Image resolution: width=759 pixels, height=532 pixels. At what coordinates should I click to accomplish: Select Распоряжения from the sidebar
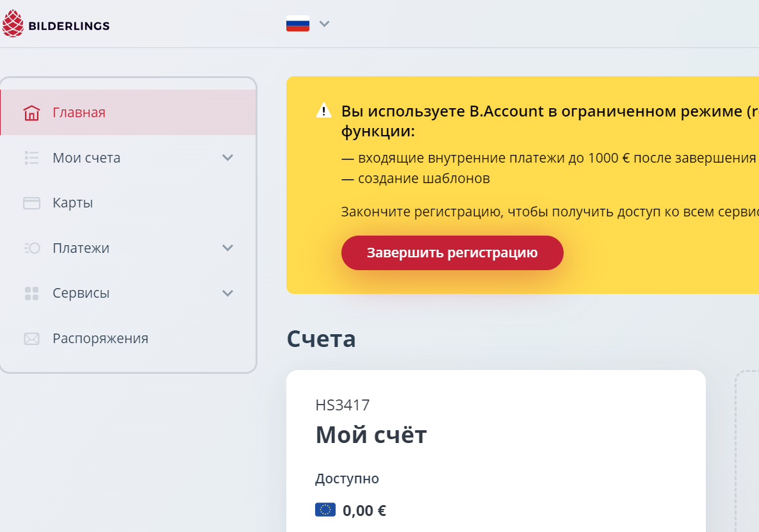pyautogui.click(x=99, y=338)
